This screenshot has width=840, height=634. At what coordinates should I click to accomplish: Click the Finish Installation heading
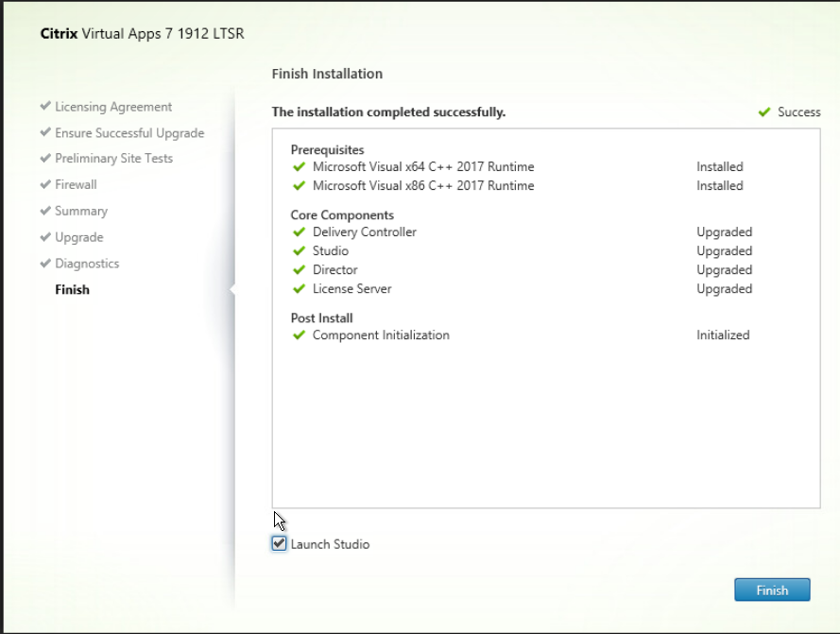[327, 74]
